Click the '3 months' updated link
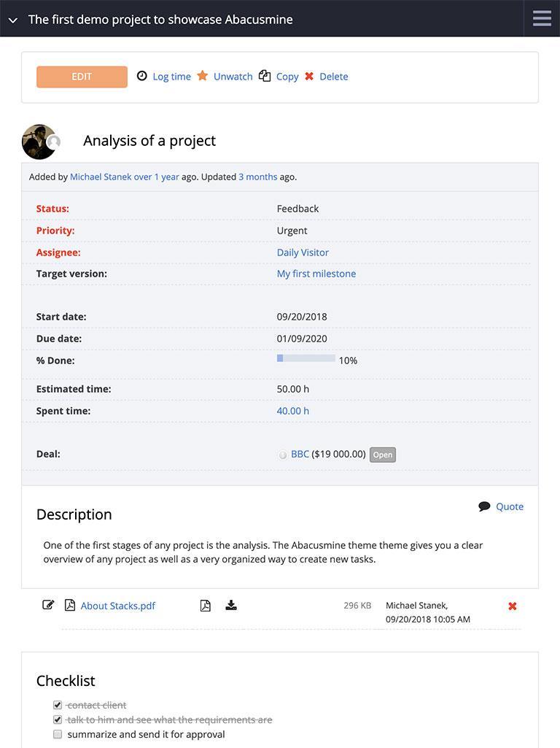 [258, 177]
